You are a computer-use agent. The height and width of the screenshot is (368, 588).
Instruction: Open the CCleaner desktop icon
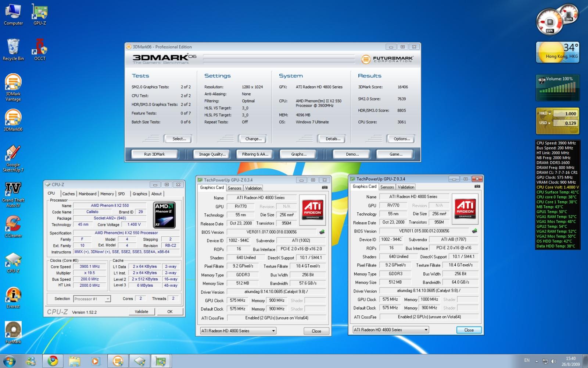click(13, 227)
